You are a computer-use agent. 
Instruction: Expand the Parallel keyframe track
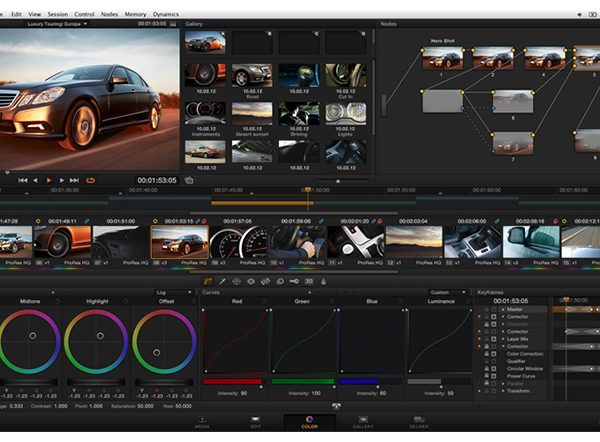click(503, 383)
